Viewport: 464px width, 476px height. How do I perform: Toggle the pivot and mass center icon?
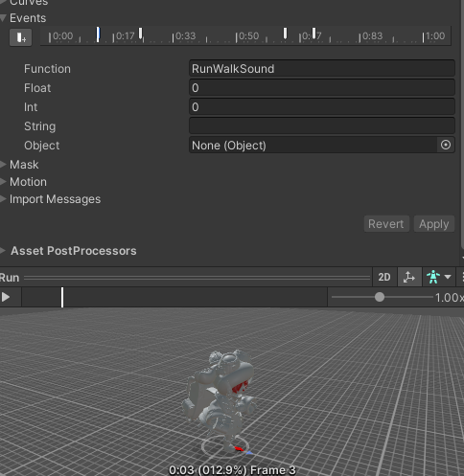pos(408,277)
